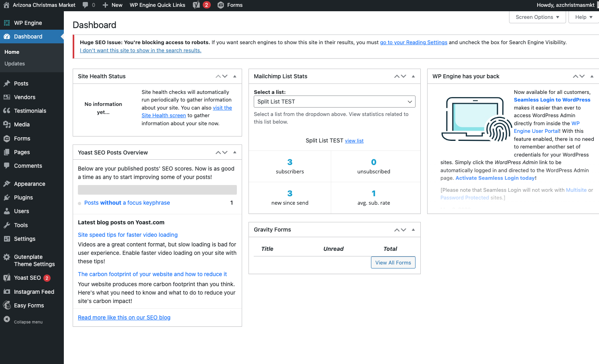
Task: Collapse the Gravity Forms panel
Action: pos(413,230)
